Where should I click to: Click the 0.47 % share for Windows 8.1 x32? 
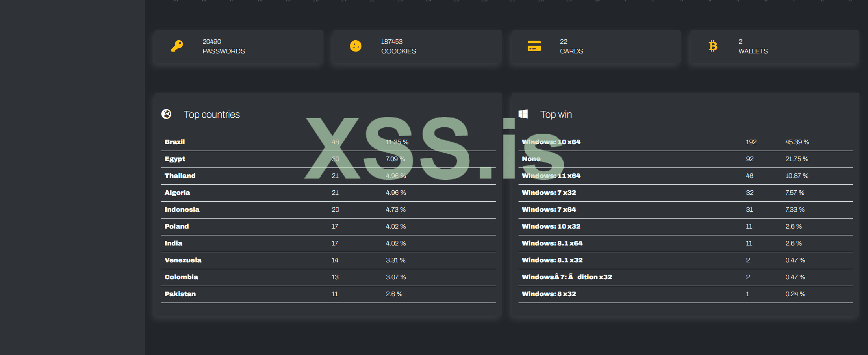tap(795, 260)
